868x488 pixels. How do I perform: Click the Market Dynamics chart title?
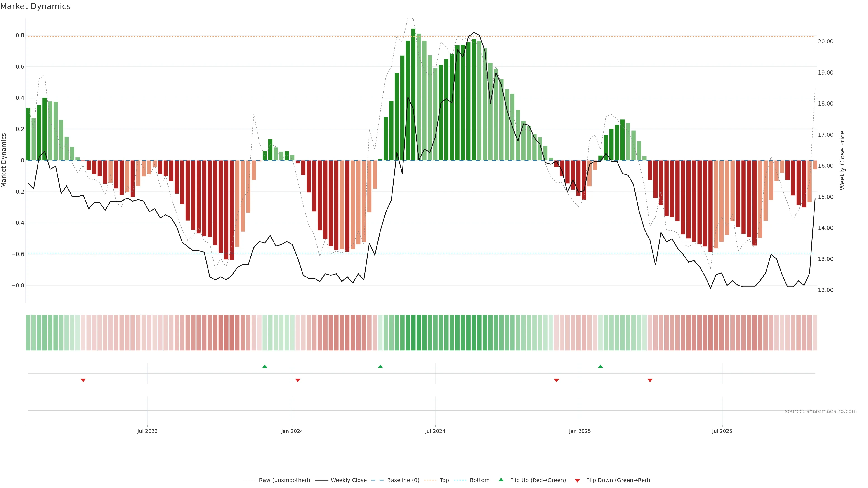35,6
